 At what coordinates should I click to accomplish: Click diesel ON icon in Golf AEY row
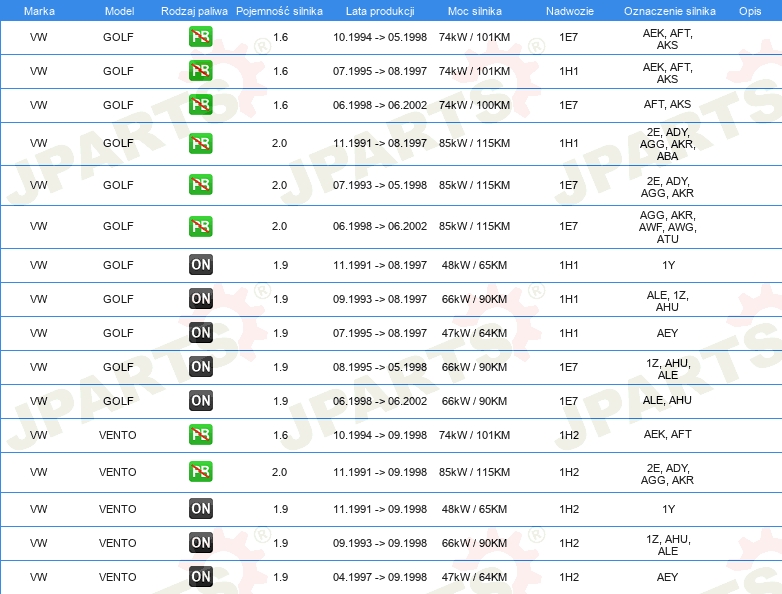pos(200,332)
